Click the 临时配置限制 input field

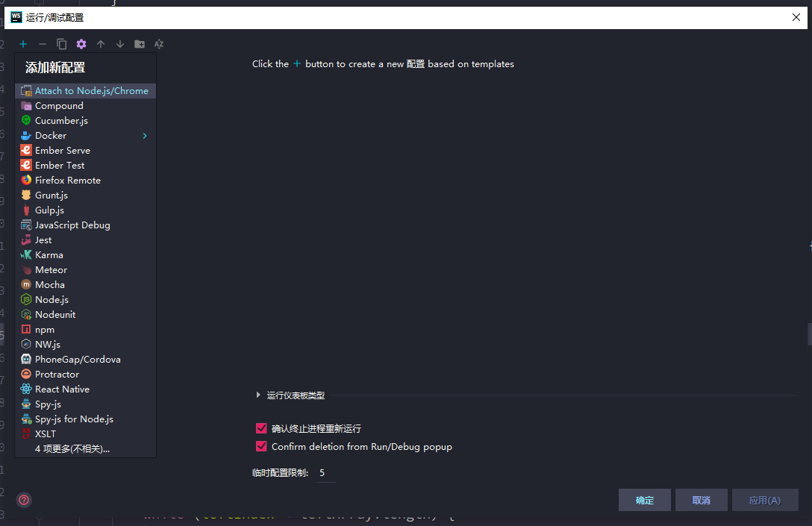click(325, 473)
